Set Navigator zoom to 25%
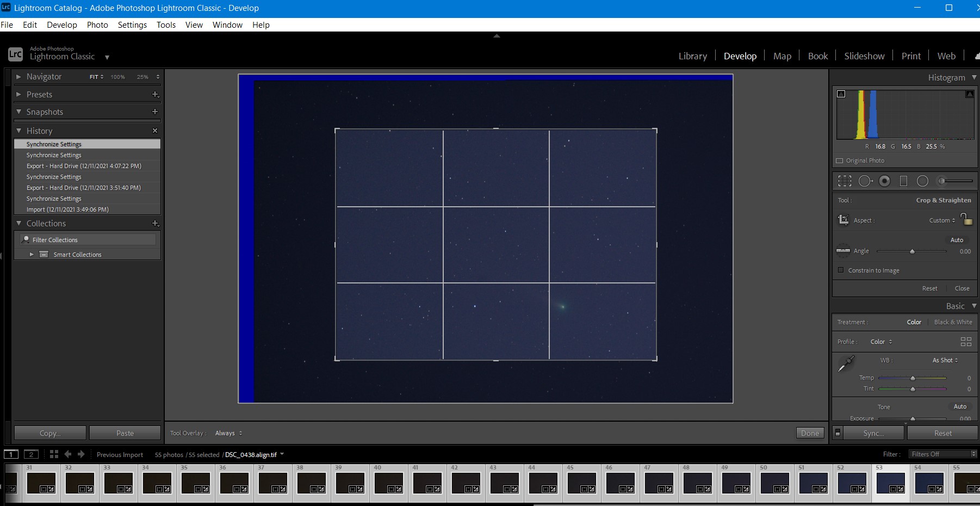This screenshot has width=980, height=506. pyautogui.click(x=142, y=77)
